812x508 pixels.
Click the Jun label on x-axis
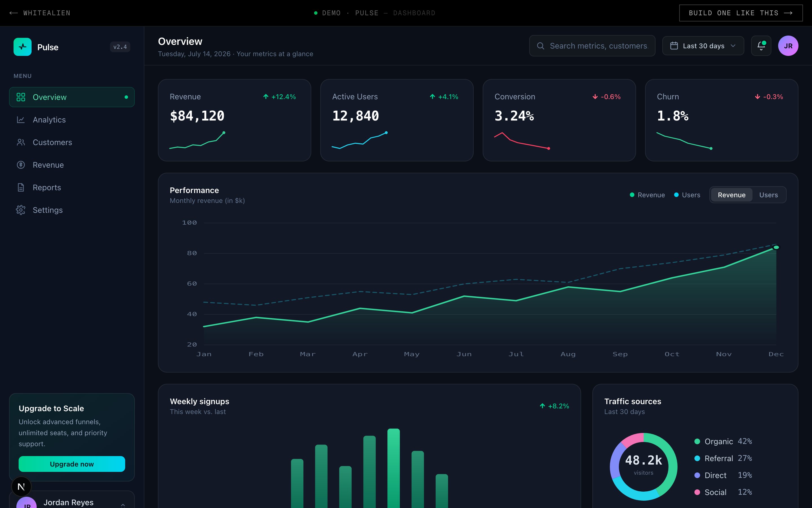[x=464, y=354]
